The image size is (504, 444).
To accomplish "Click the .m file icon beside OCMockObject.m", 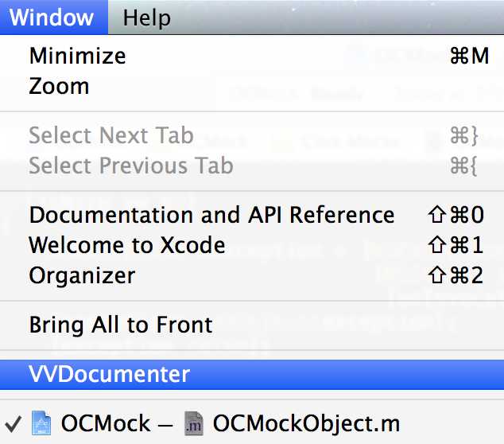I will tap(192, 423).
